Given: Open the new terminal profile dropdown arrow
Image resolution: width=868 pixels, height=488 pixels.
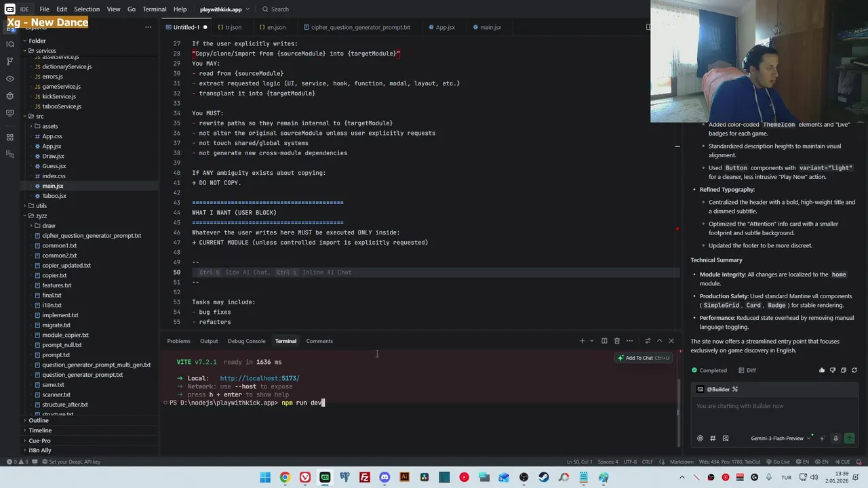Looking at the screenshot, I should coord(591,341).
